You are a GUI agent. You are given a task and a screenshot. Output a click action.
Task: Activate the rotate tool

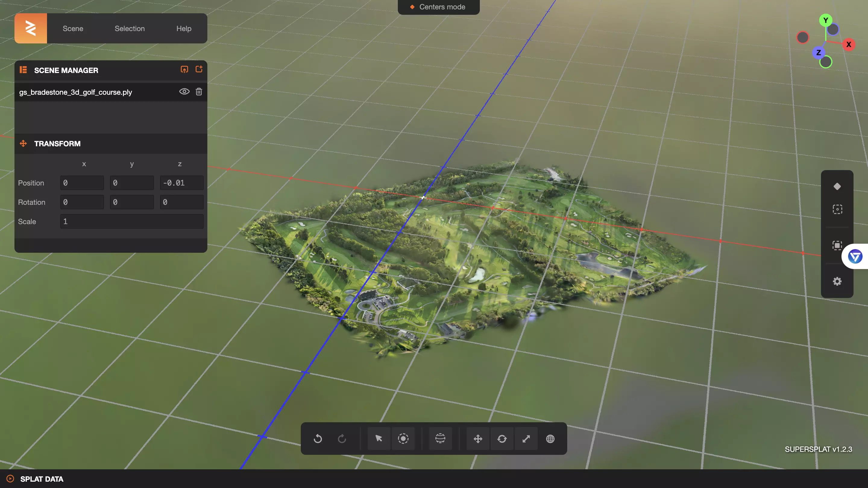(502, 439)
